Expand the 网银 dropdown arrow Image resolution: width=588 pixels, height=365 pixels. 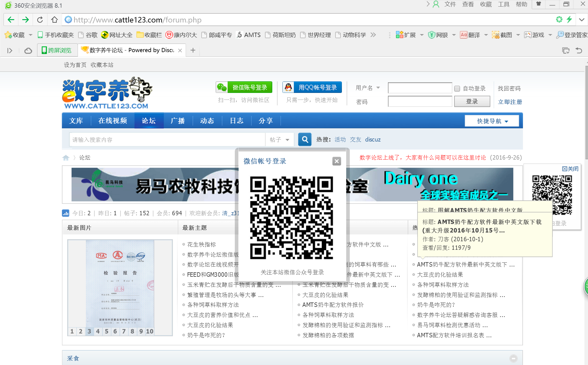click(x=454, y=35)
